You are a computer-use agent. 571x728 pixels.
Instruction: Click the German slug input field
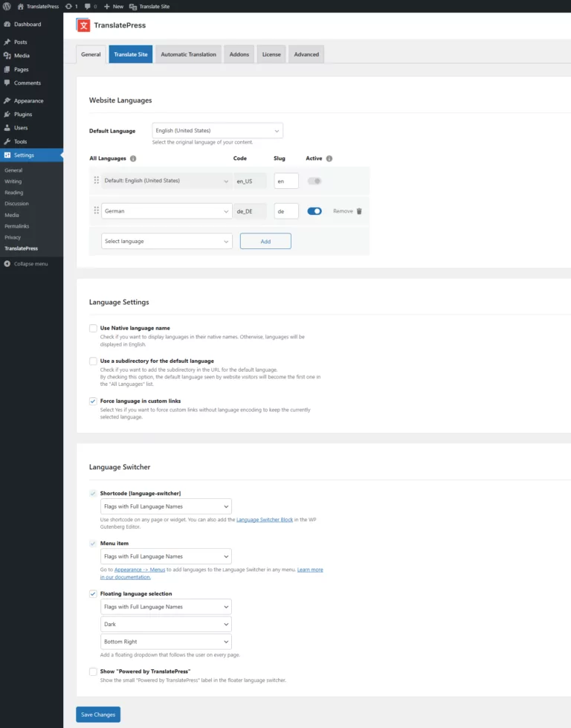point(286,211)
